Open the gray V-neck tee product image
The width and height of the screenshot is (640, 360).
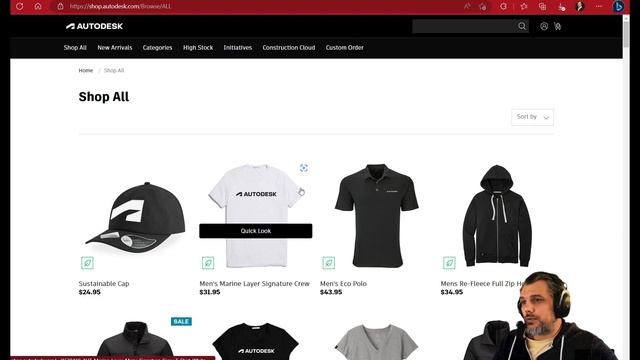coord(376,341)
